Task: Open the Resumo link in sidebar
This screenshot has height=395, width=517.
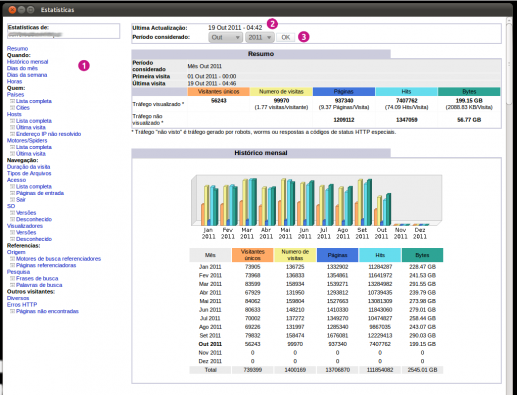Action: point(17,49)
